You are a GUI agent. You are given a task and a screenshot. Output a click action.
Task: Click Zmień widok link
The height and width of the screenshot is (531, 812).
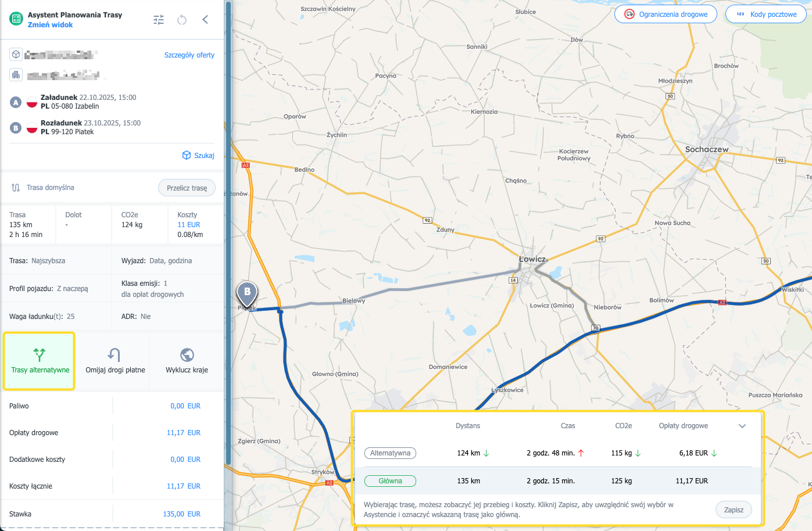pos(50,25)
